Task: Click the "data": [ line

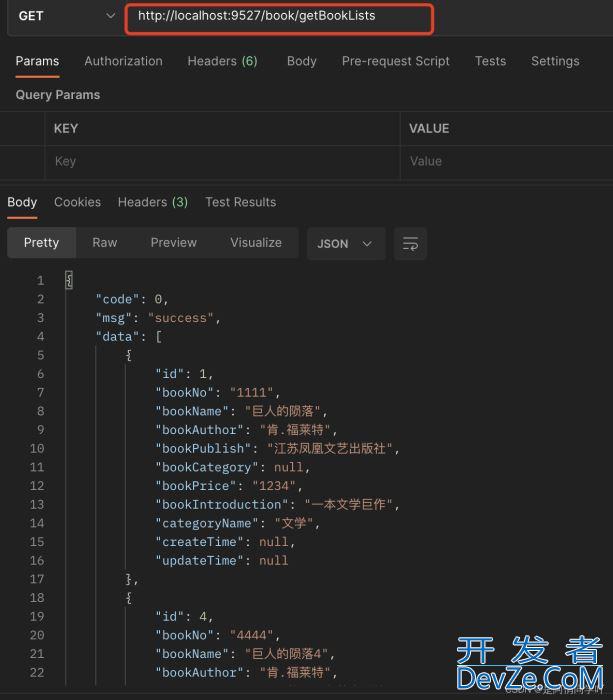Action: point(129,337)
